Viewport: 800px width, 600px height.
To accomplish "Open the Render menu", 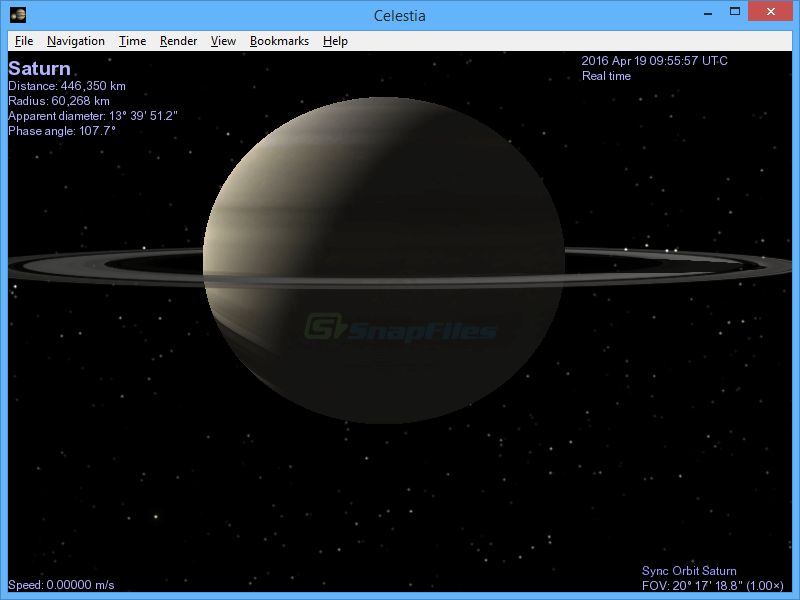I will click(x=178, y=41).
